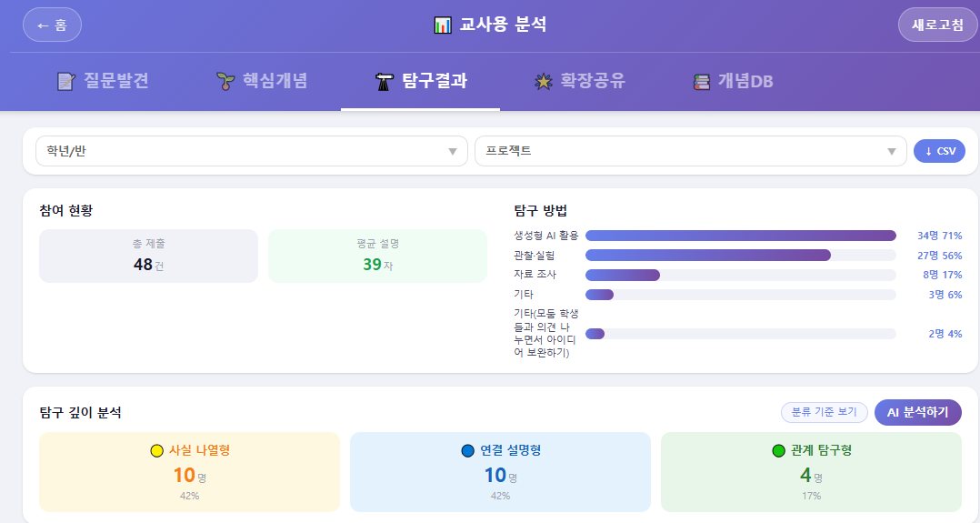Click the 탐구 방법 heading
This screenshot has height=523, width=980.
[540, 210]
